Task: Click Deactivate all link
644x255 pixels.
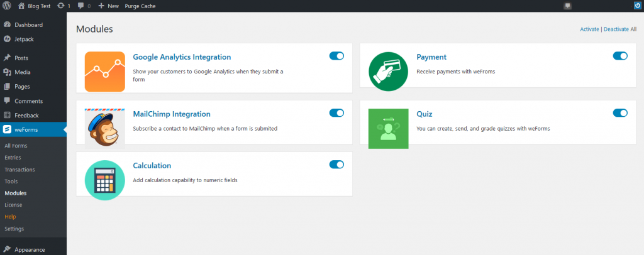Action: (x=616, y=29)
